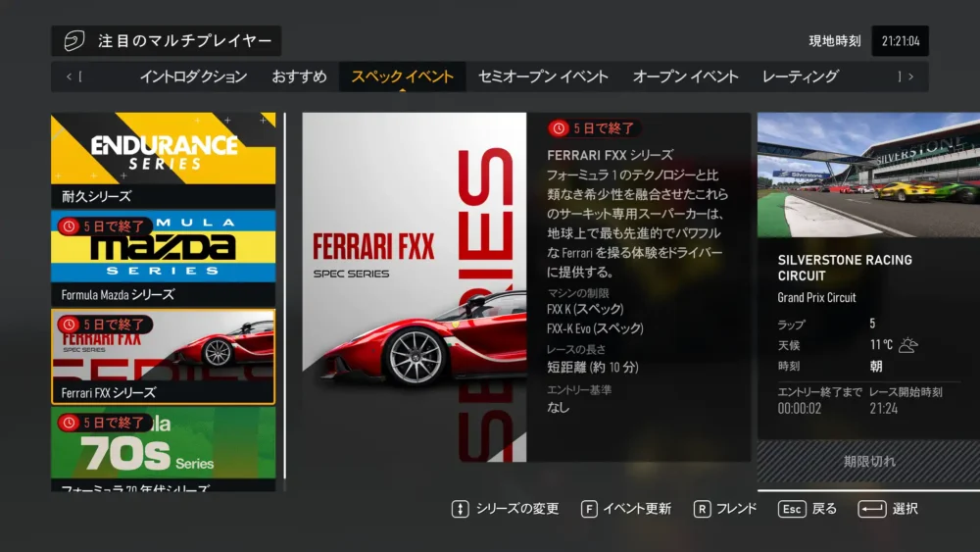Select the 耐久シリーズ Endurance Series tile
The width and height of the screenshot is (980, 552).
coord(164,159)
